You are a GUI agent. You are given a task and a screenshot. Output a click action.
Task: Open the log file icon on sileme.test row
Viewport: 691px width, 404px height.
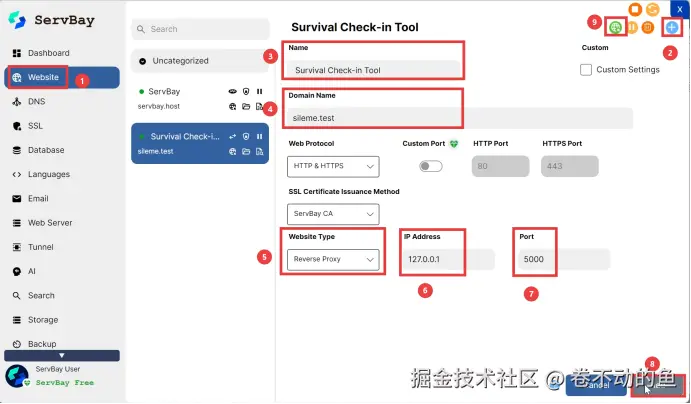260,152
